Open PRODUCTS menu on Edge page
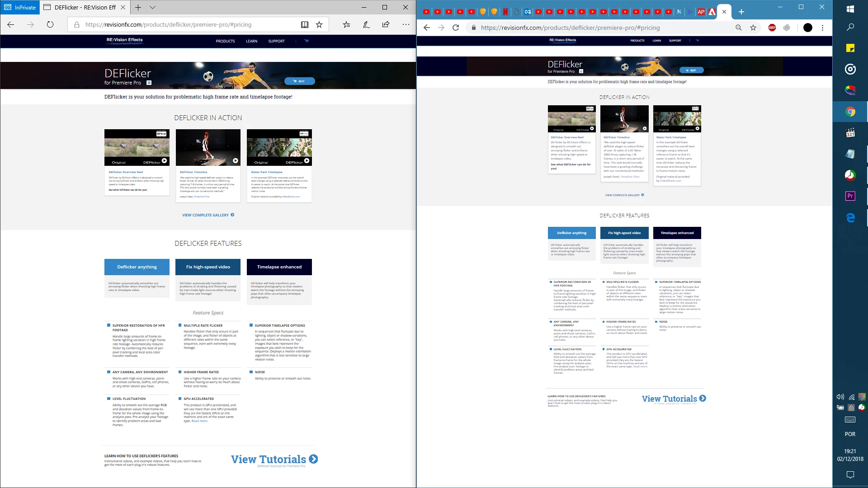Screen dimensions: 868x488 [225, 41]
